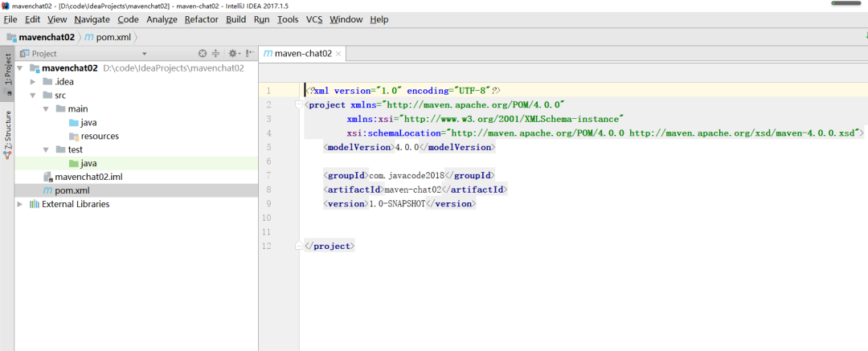
Task: Click the Scroll from Source target icon
Action: 203,54
